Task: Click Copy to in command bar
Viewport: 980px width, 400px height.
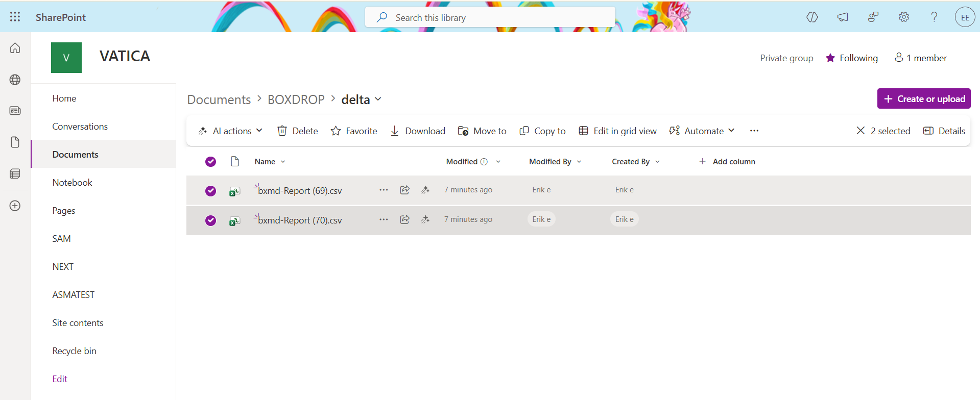Action: click(542, 131)
